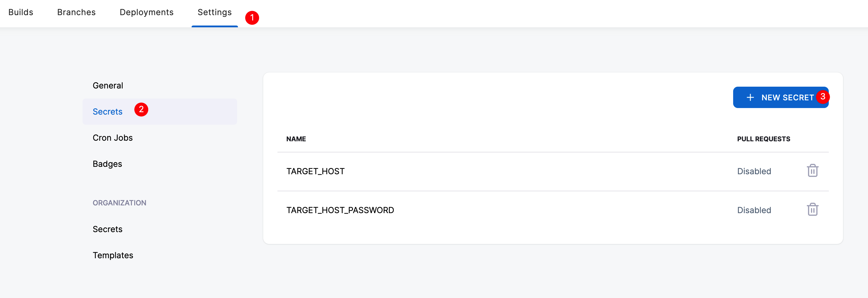The width and height of the screenshot is (868, 298).
Task: Select the Settings tab
Action: (215, 12)
